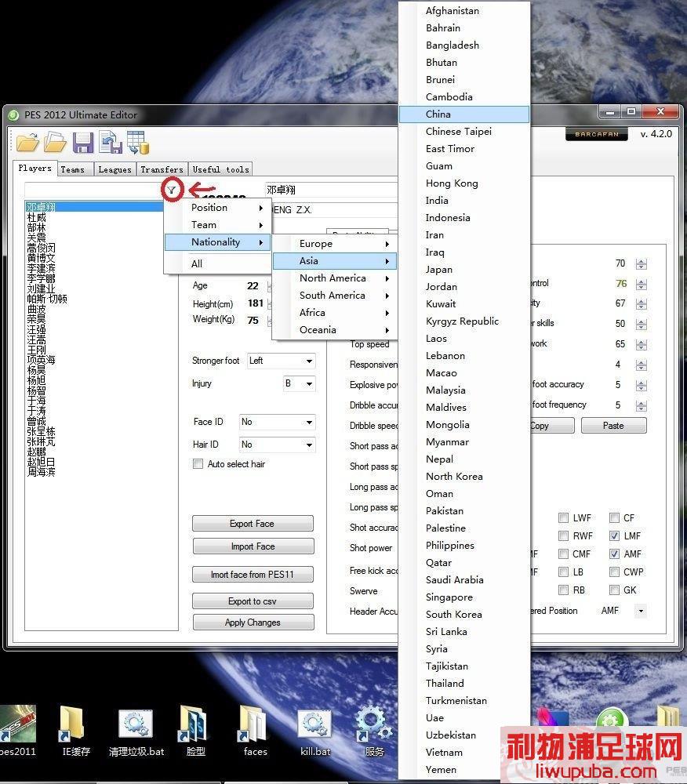The width and height of the screenshot is (687, 784).
Task: Choose China from the Asia country list
Action: 464,114
